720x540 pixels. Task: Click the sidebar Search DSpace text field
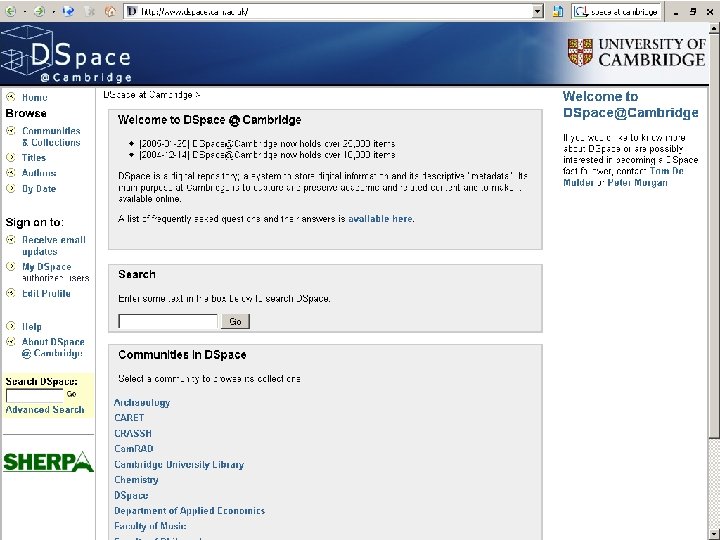(34, 395)
